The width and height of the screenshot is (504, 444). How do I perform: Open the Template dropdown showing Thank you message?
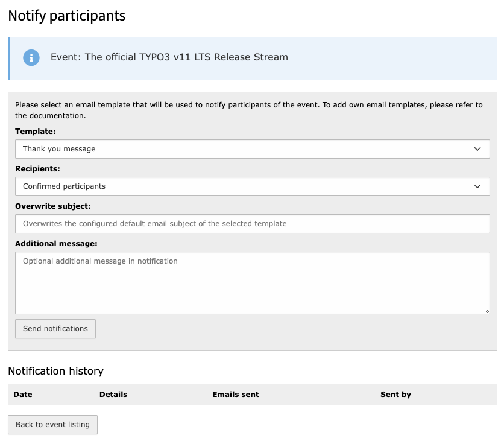click(251, 149)
